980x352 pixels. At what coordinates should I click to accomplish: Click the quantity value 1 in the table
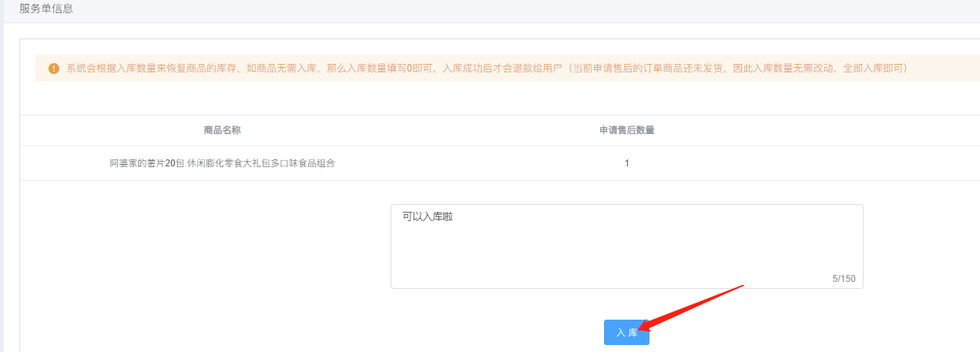tap(627, 163)
